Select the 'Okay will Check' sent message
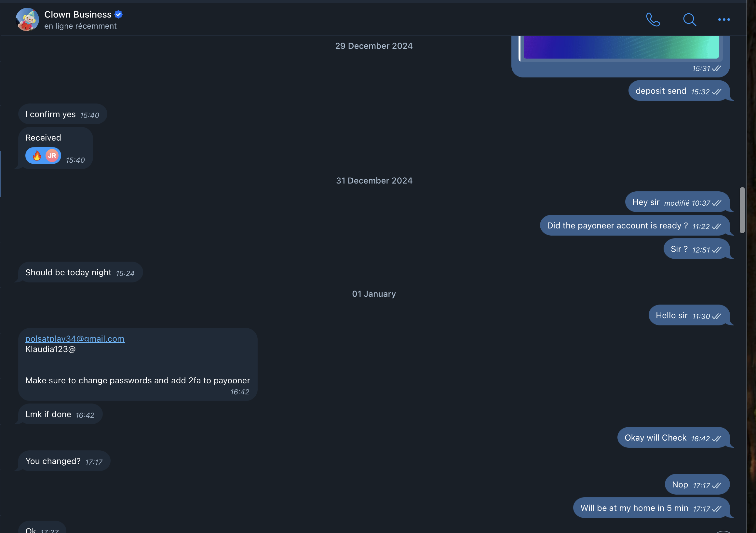756x533 pixels. pos(673,437)
